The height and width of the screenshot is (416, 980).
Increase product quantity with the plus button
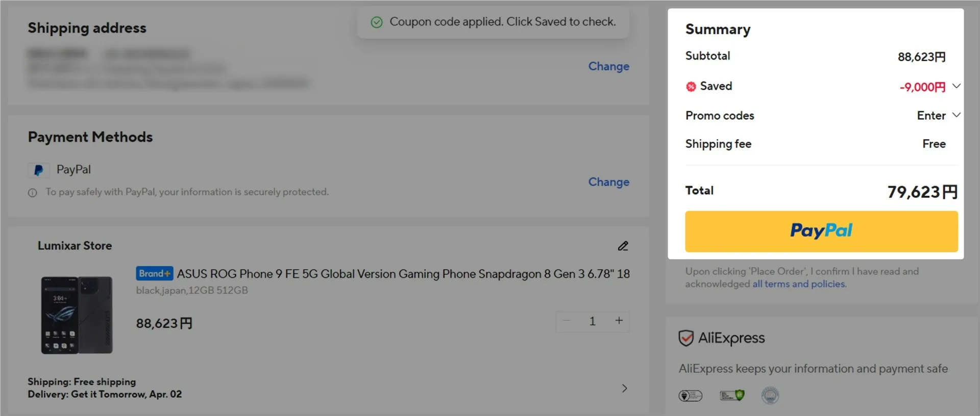[619, 321]
